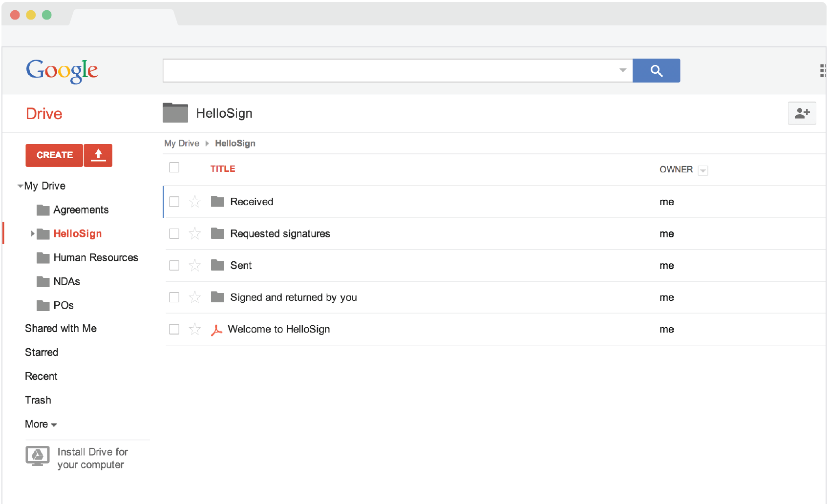
Task: Open the Trash view
Action: pyautogui.click(x=38, y=400)
